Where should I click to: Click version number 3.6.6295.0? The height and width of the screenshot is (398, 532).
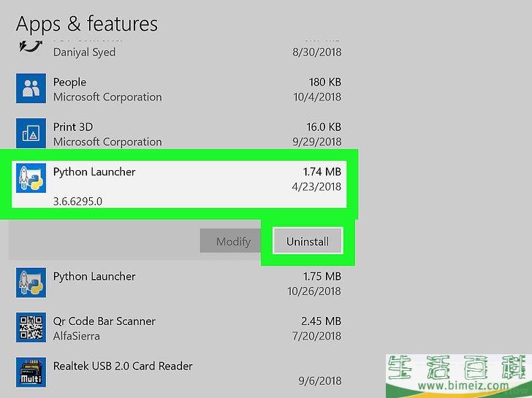point(77,202)
